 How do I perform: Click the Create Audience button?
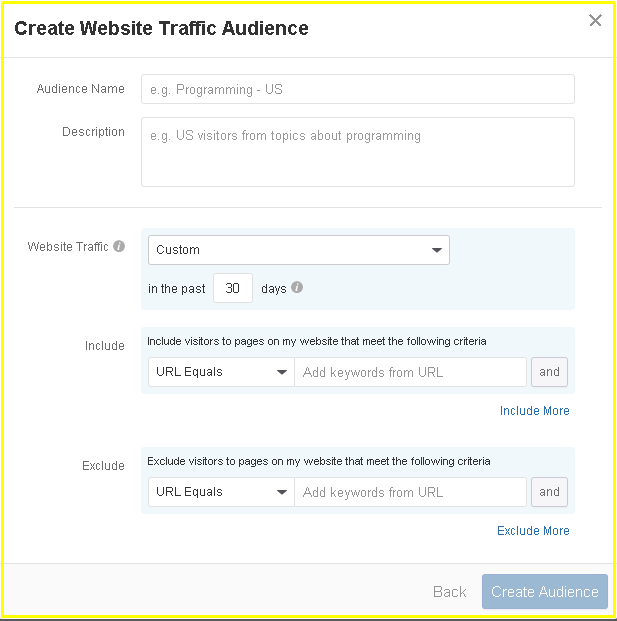[545, 592]
